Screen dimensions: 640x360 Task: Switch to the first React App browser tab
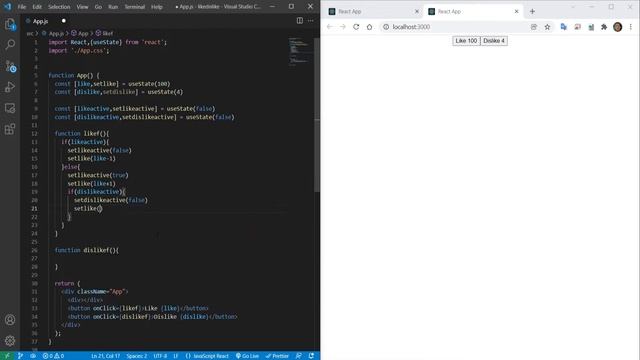[x=373, y=11]
